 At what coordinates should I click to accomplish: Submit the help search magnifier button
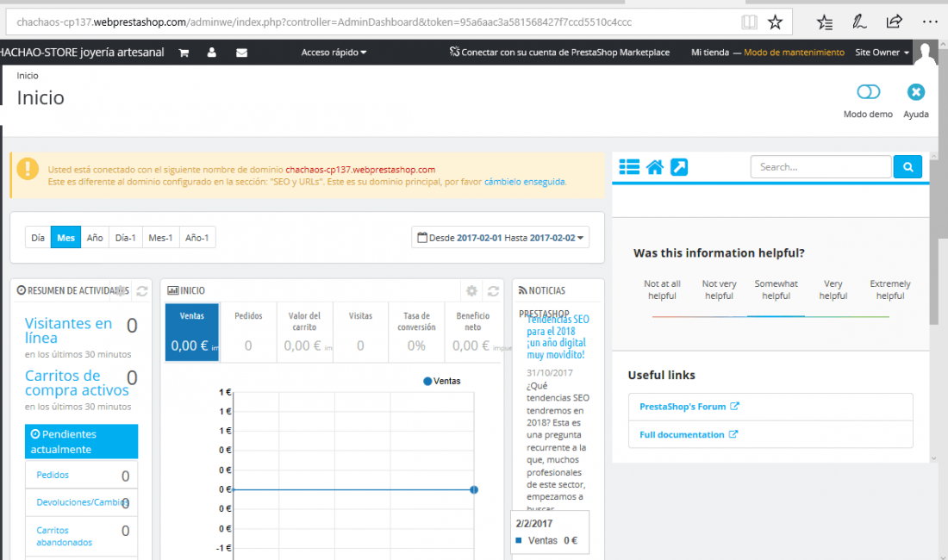click(x=907, y=167)
